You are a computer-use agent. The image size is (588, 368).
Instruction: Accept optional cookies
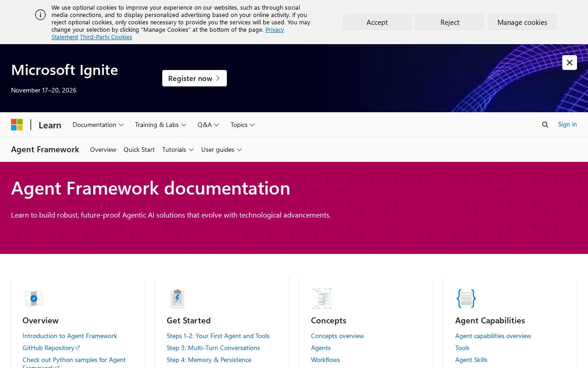pos(377,22)
